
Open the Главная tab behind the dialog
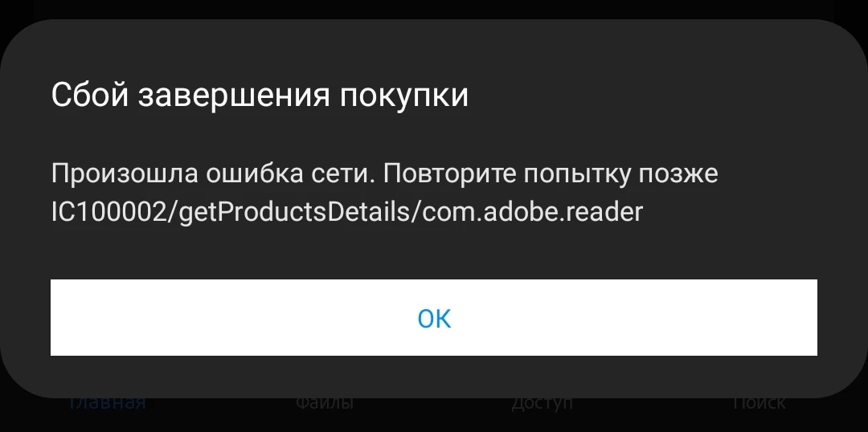coord(107,403)
